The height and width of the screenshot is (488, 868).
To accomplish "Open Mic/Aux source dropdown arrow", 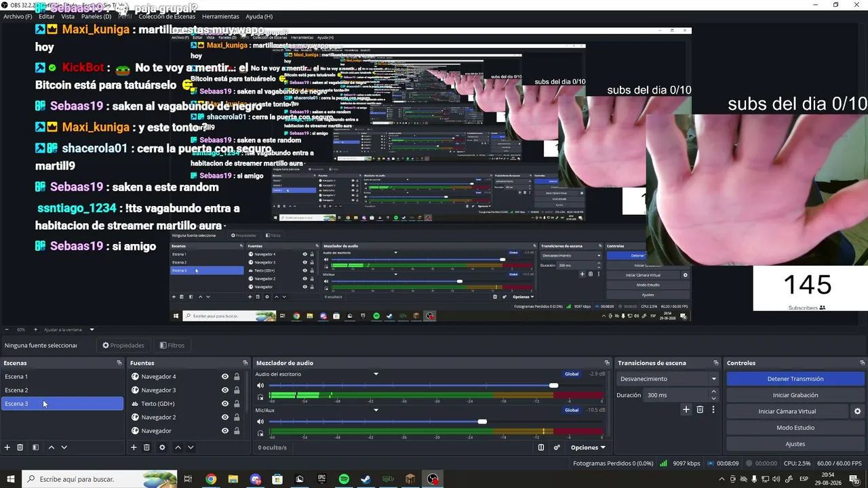I will click(376, 410).
